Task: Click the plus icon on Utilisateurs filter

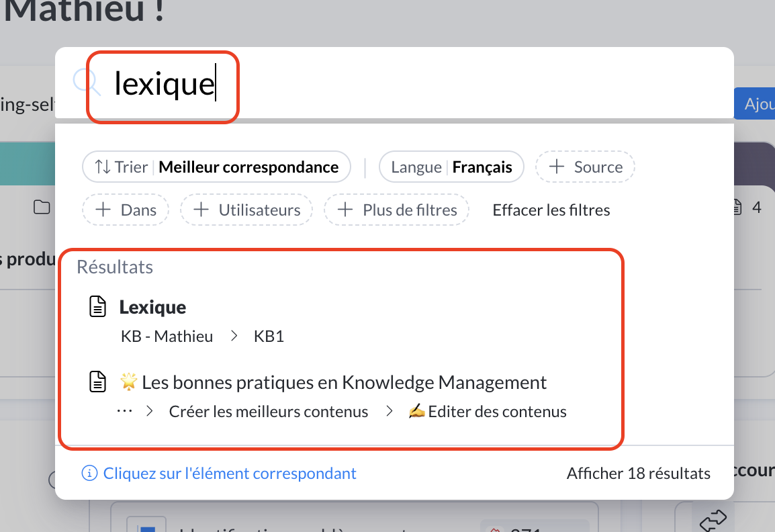Action: pos(201,210)
